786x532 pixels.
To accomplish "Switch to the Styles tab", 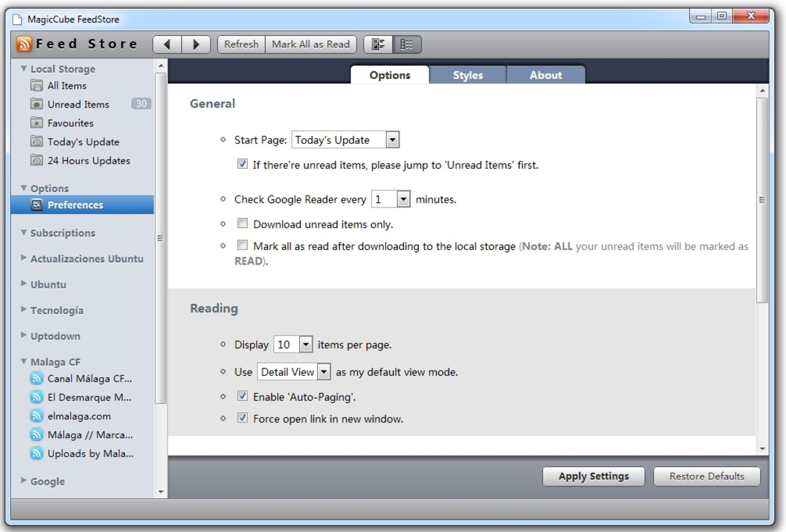I will coord(467,74).
